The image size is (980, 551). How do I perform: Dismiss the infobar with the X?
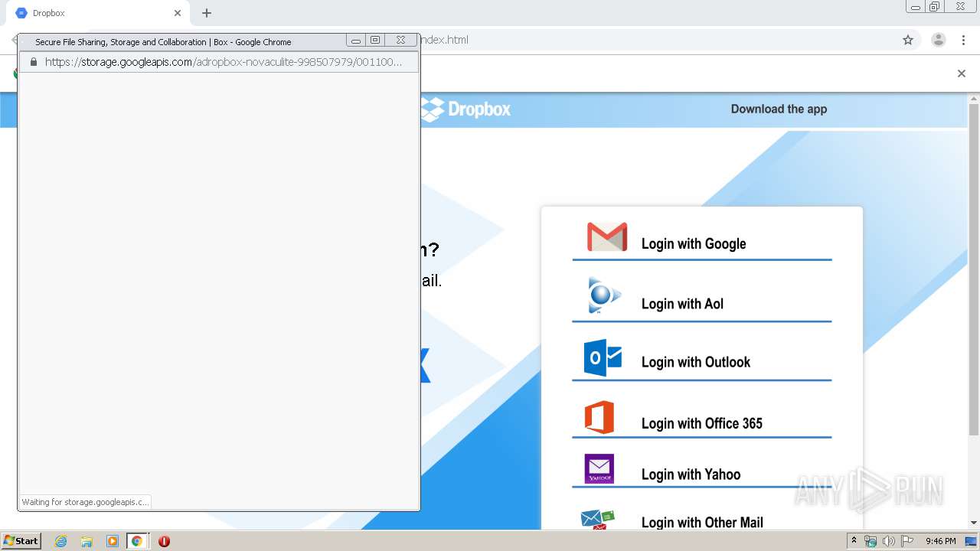point(962,73)
